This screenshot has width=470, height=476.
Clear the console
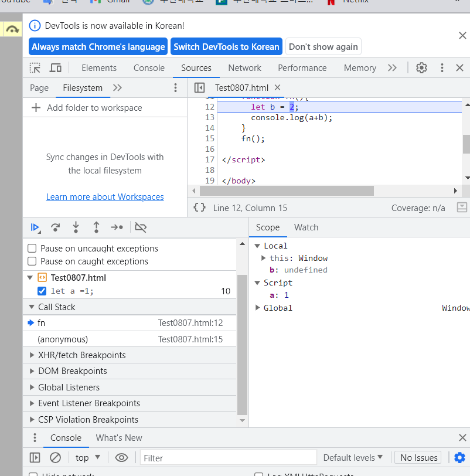click(x=55, y=457)
